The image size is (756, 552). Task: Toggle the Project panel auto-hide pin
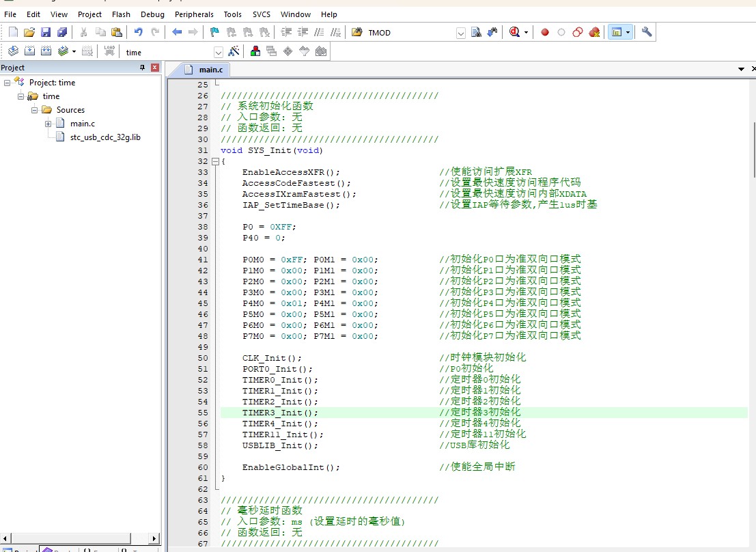[x=142, y=68]
